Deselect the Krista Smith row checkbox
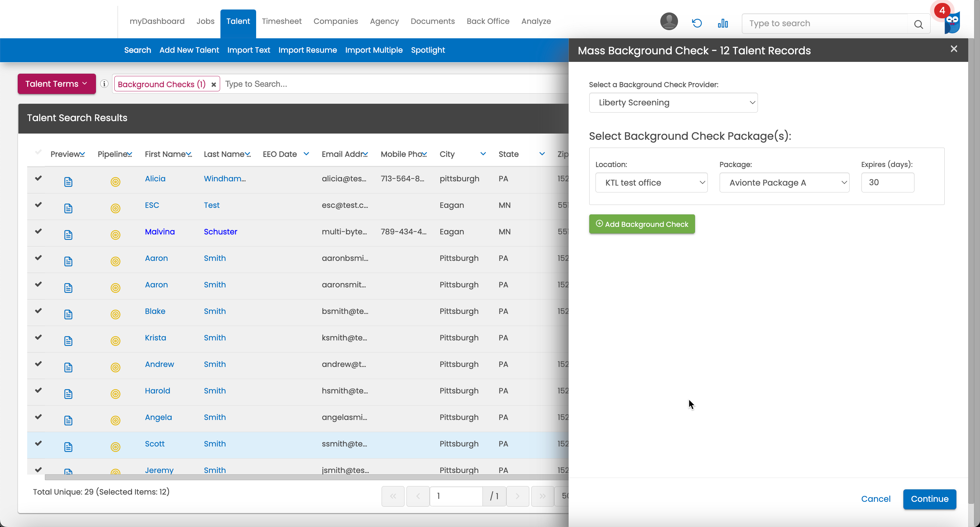Image resolution: width=980 pixels, height=527 pixels. tap(38, 337)
